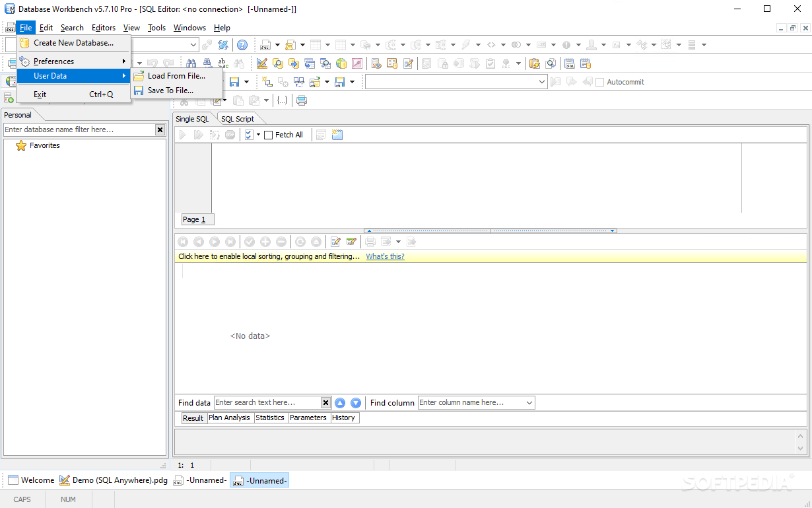Toggle the checklist options button
The width and height of the screenshot is (812, 508).
249,135
